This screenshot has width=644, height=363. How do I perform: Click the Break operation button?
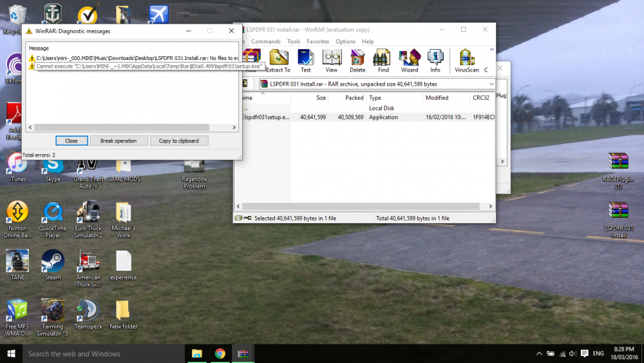tap(118, 141)
